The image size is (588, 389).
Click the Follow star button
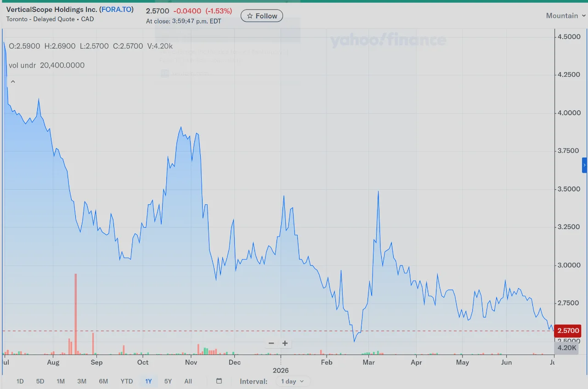click(x=262, y=16)
